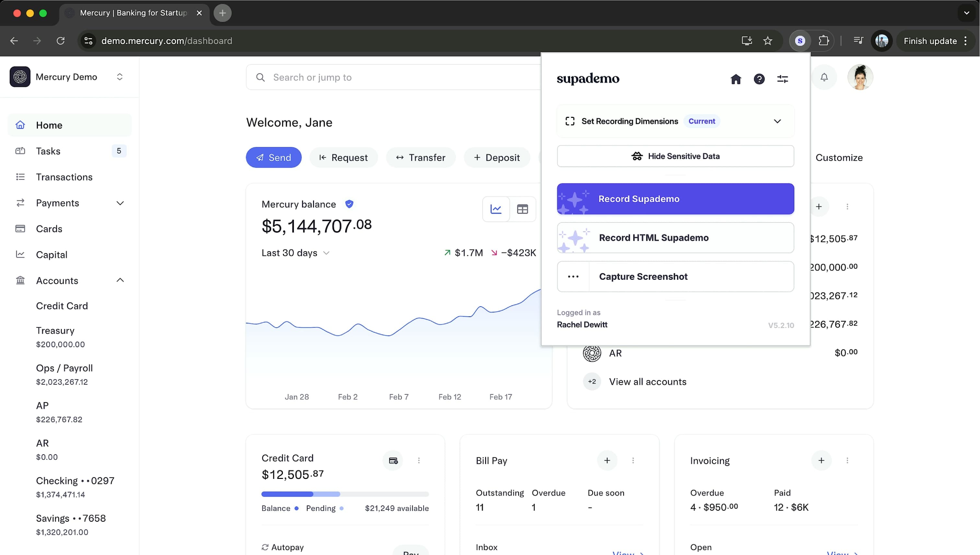The width and height of the screenshot is (980, 555).
Task: Click Capture Screenshot button
Action: coord(691,277)
